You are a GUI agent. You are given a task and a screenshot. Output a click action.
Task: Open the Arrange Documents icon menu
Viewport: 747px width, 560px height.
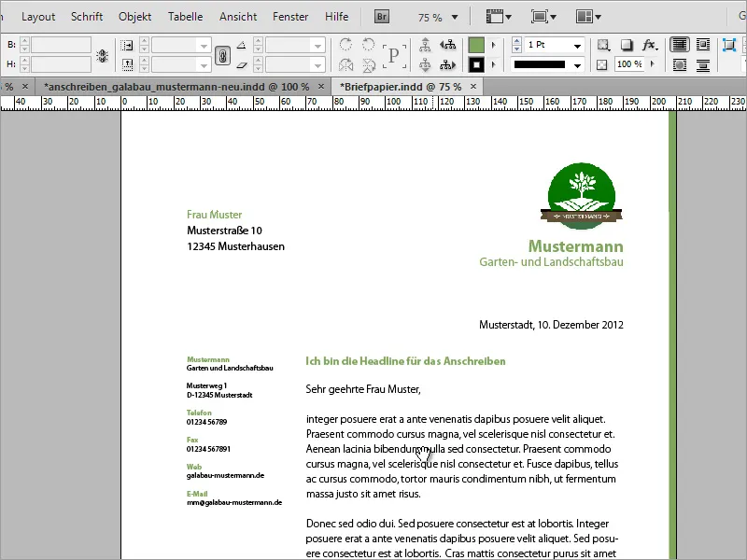[x=588, y=17]
